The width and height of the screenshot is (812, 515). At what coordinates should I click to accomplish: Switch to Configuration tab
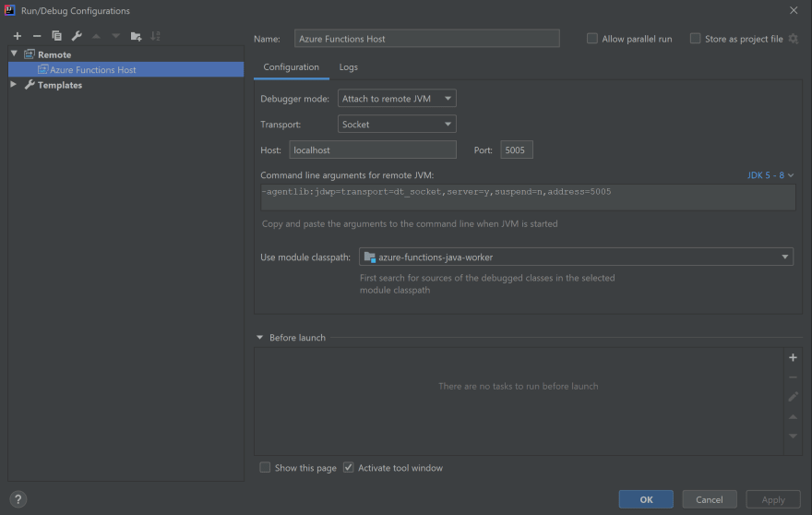tap(291, 67)
